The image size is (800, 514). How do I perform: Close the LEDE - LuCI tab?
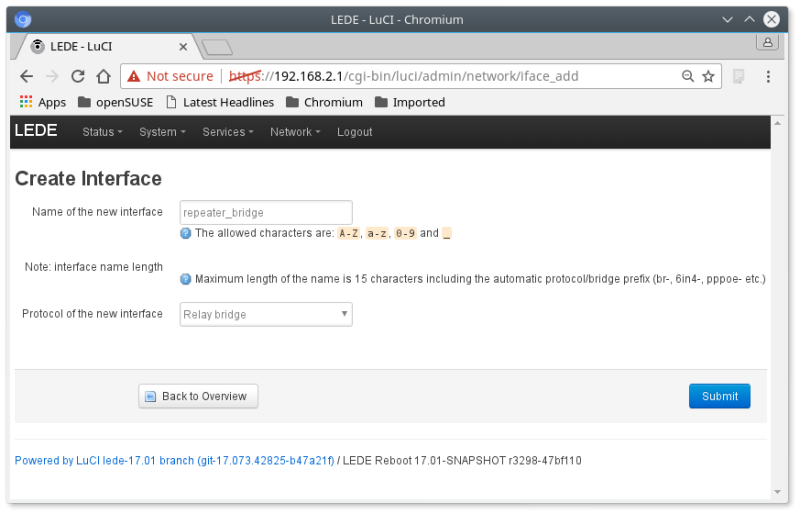[x=183, y=46]
